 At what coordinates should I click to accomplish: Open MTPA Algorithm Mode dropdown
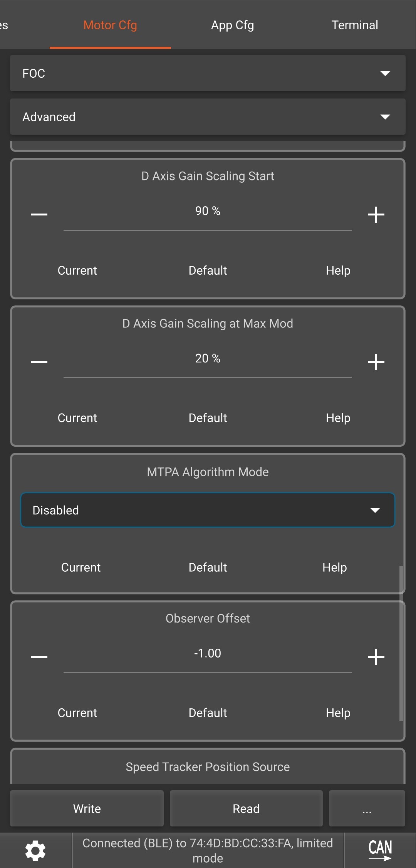208,510
